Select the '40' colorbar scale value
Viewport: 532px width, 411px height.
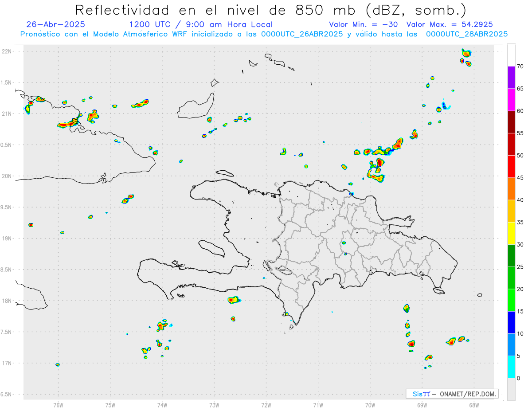(x=520, y=200)
